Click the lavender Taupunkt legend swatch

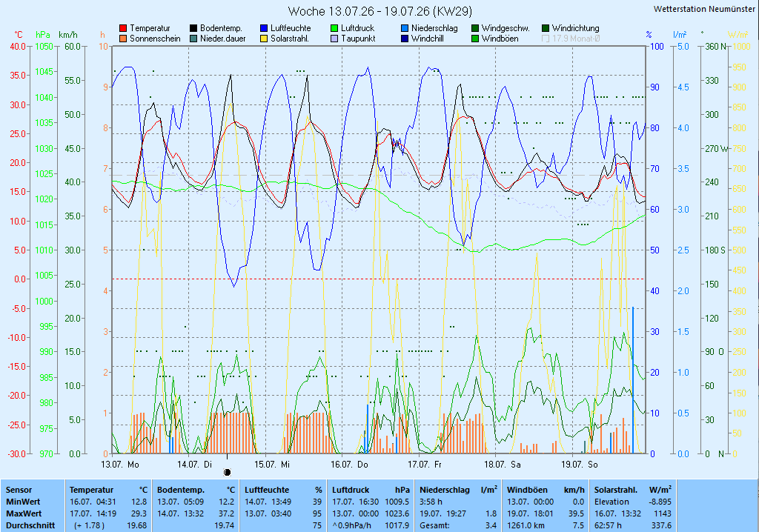click(334, 39)
